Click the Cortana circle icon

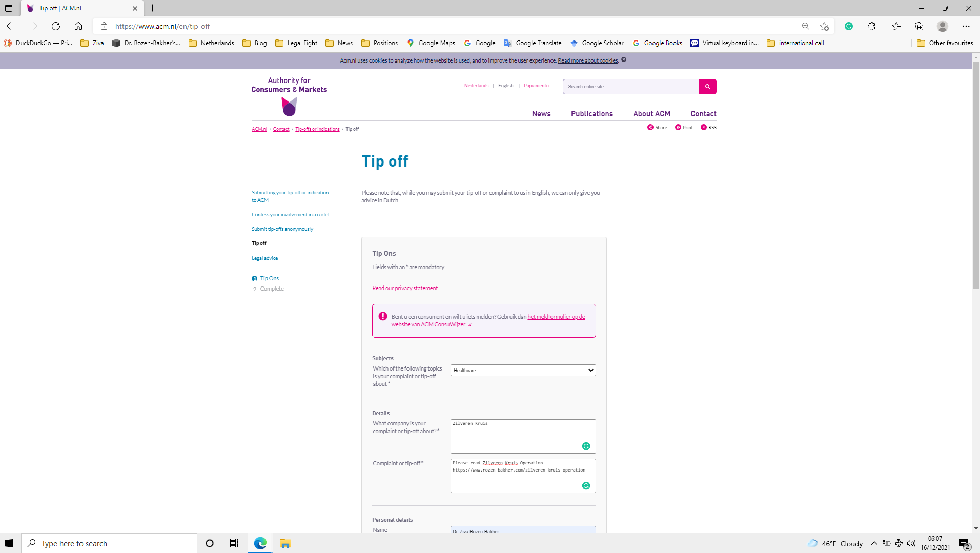pyautogui.click(x=210, y=543)
